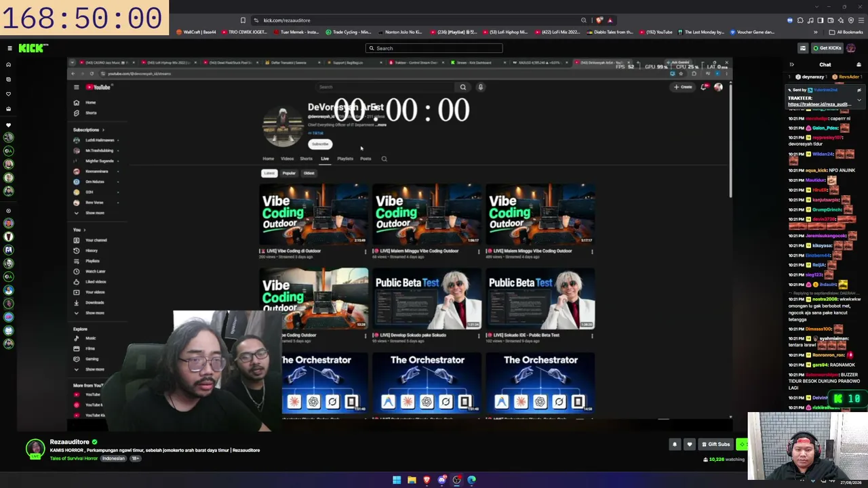Open the Brave Shields icon
868x488 pixels.
(599, 20)
